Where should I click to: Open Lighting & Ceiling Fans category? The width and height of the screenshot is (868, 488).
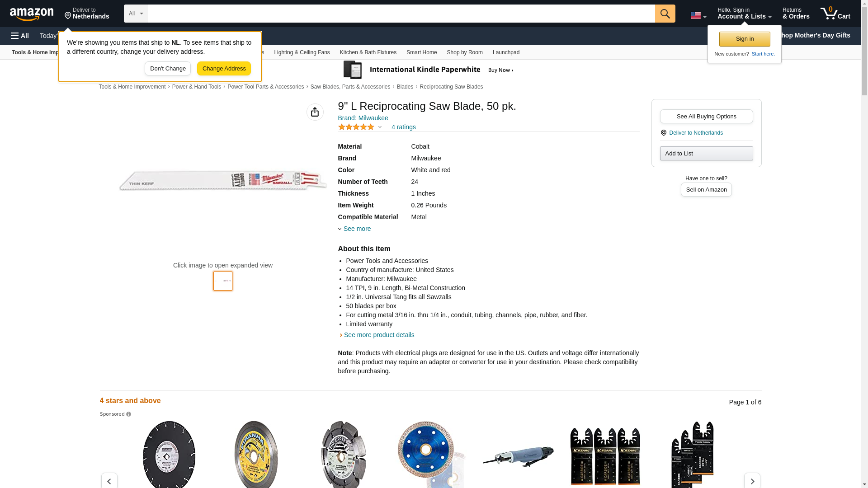pos(302,52)
